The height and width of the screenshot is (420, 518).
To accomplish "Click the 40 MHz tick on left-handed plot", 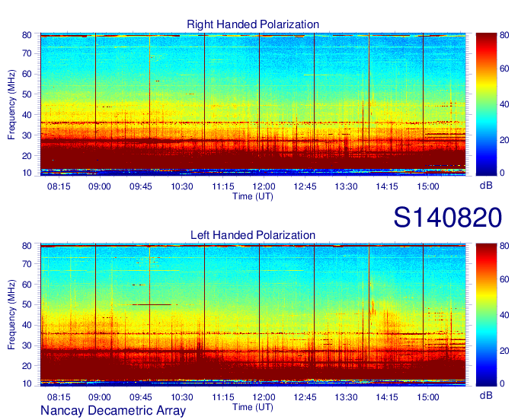I will (27, 325).
